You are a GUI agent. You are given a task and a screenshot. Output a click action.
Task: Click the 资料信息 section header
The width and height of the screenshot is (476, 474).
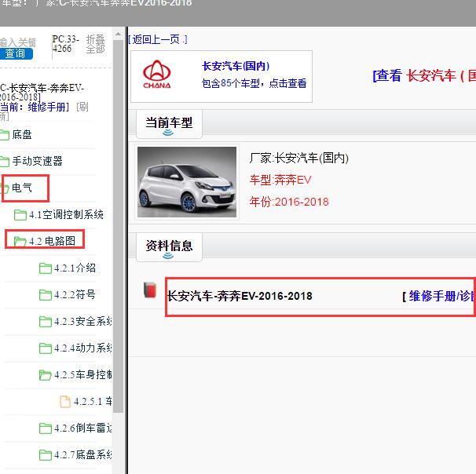pyautogui.click(x=169, y=247)
